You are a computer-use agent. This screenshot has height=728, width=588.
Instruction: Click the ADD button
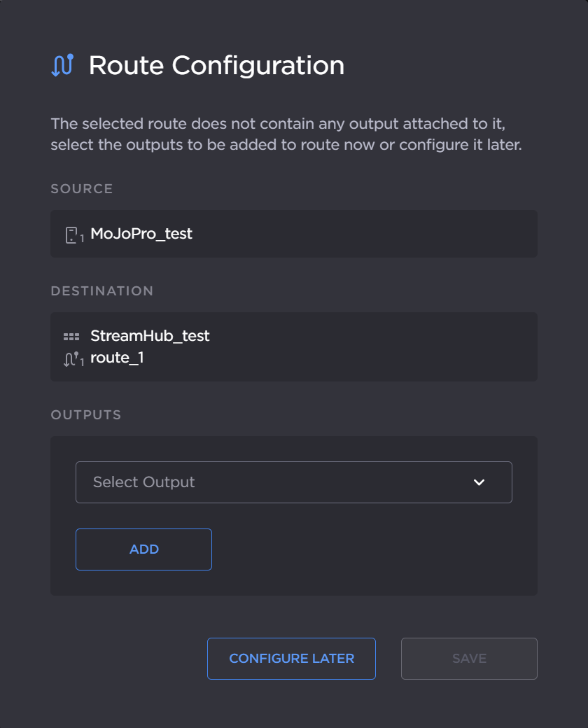click(143, 549)
